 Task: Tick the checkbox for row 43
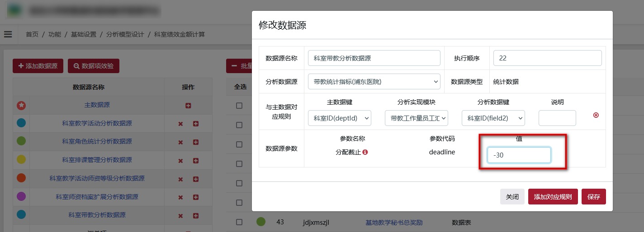point(239,222)
